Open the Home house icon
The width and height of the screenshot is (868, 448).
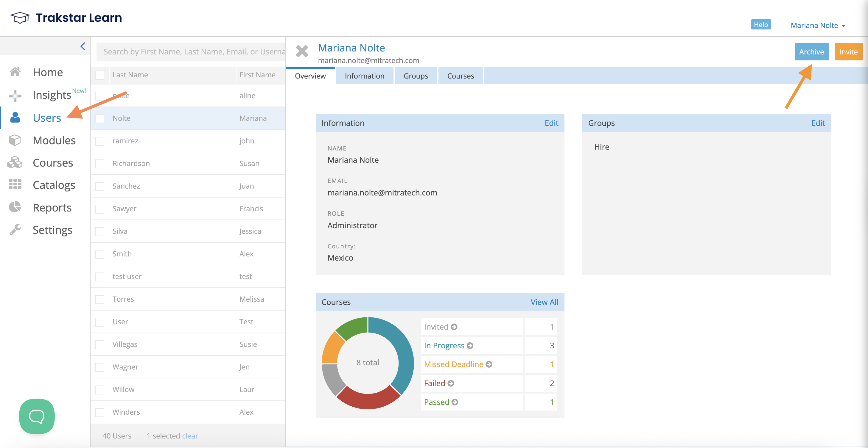pyautogui.click(x=15, y=72)
